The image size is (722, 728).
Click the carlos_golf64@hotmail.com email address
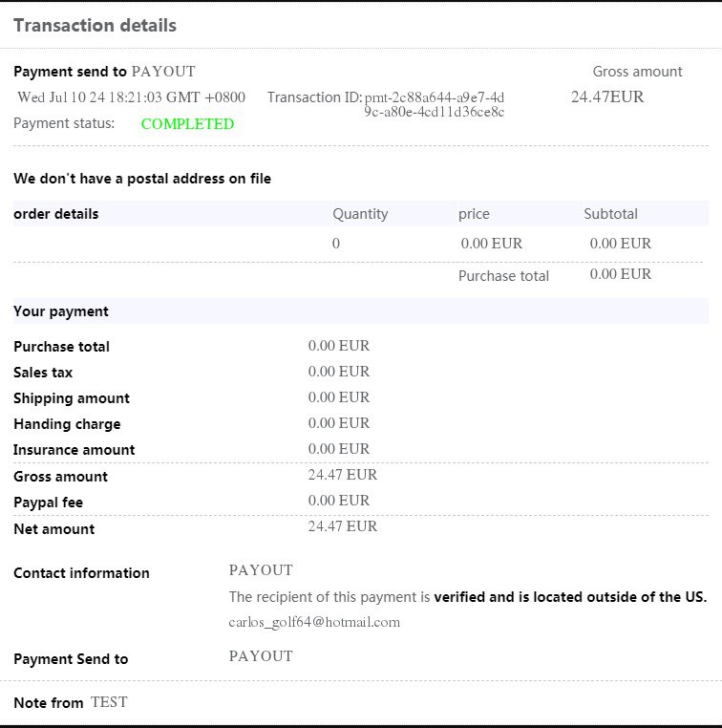click(x=314, y=622)
